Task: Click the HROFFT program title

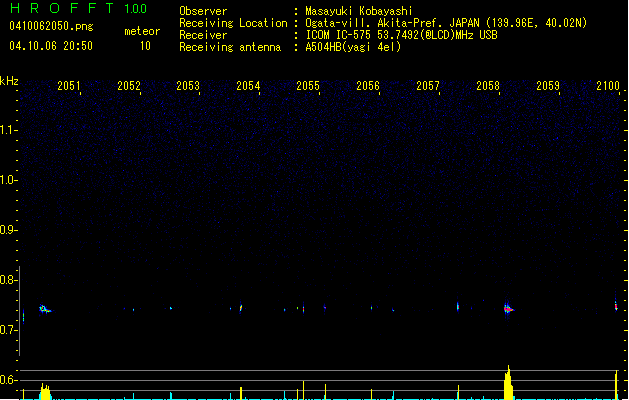Action: 62,8
